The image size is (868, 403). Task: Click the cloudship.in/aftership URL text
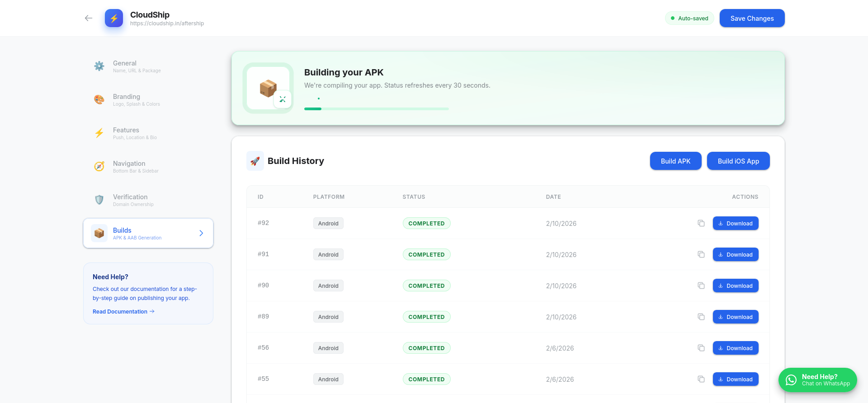[167, 23]
